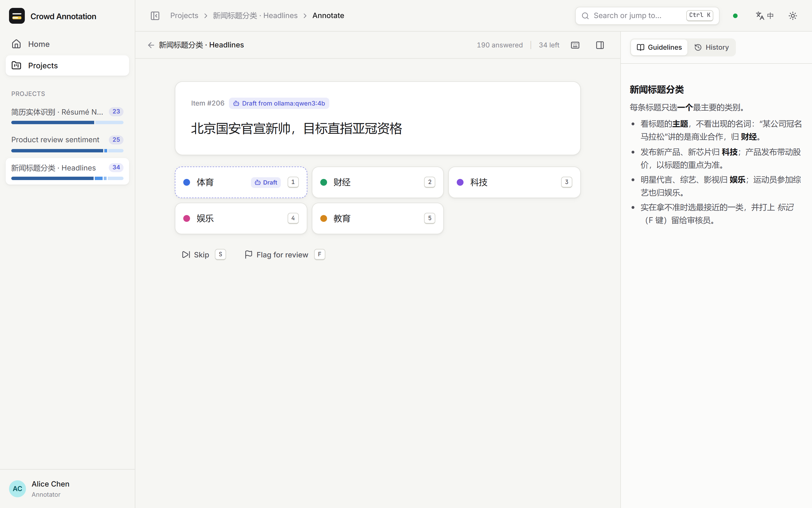Select the 娱乐 label option
812x508 pixels.
coord(241,218)
